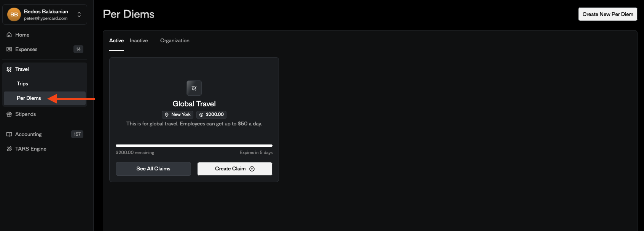
Task: Click the airplane icon on Global Travel card
Action: click(x=194, y=88)
